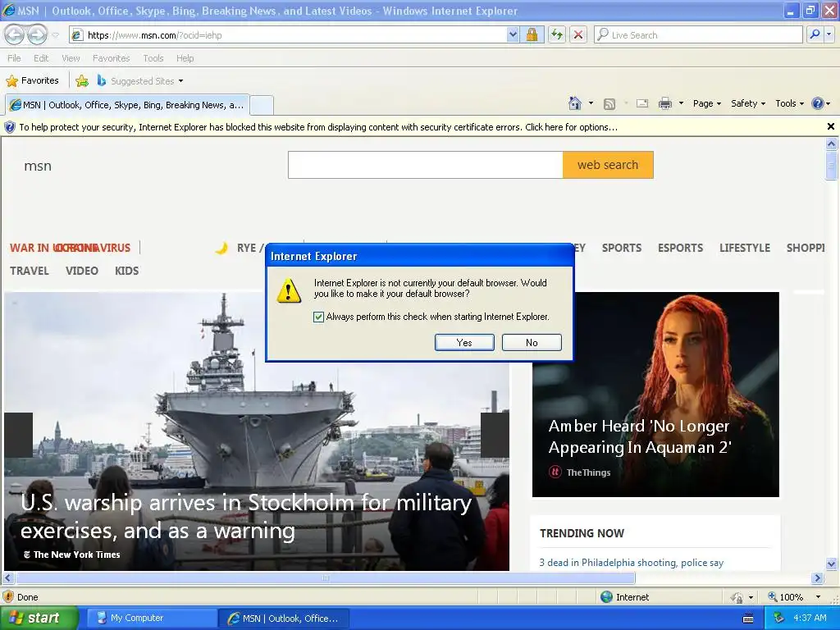The image size is (840, 630).
Task: Click the system tray safely remove icon
Action: [x=778, y=619]
